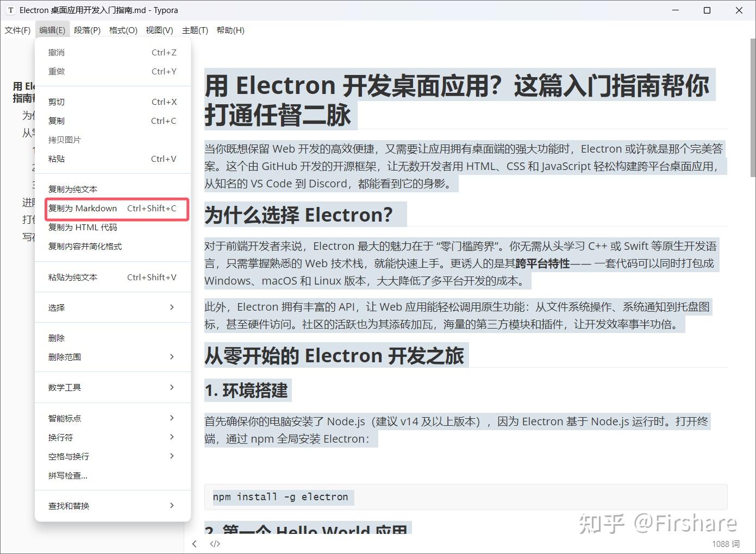The width and height of the screenshot is (756, 554).
Task: Expand the 数学工具 submenu
Action: point(113,388)
